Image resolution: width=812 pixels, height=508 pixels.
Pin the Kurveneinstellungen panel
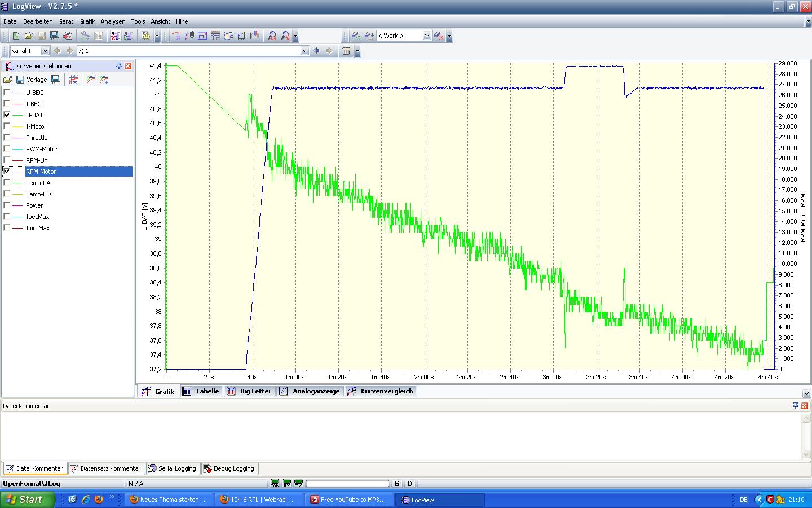(x=118, y=66)
